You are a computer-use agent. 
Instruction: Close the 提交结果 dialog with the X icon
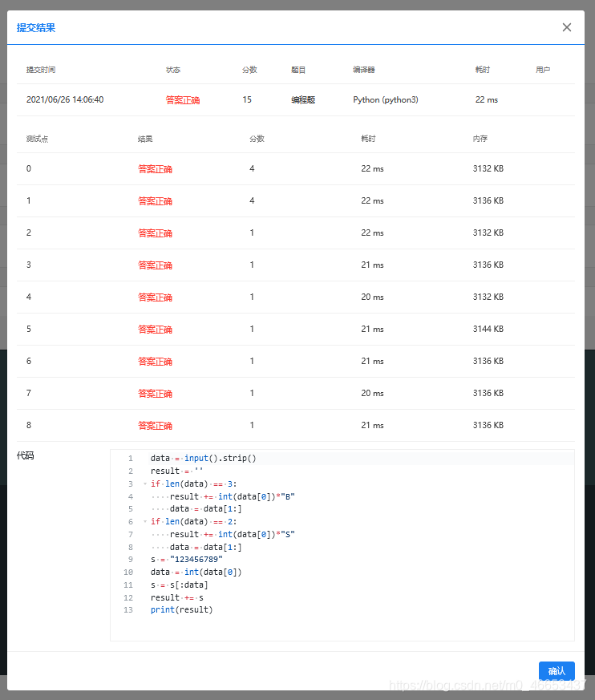566,27
